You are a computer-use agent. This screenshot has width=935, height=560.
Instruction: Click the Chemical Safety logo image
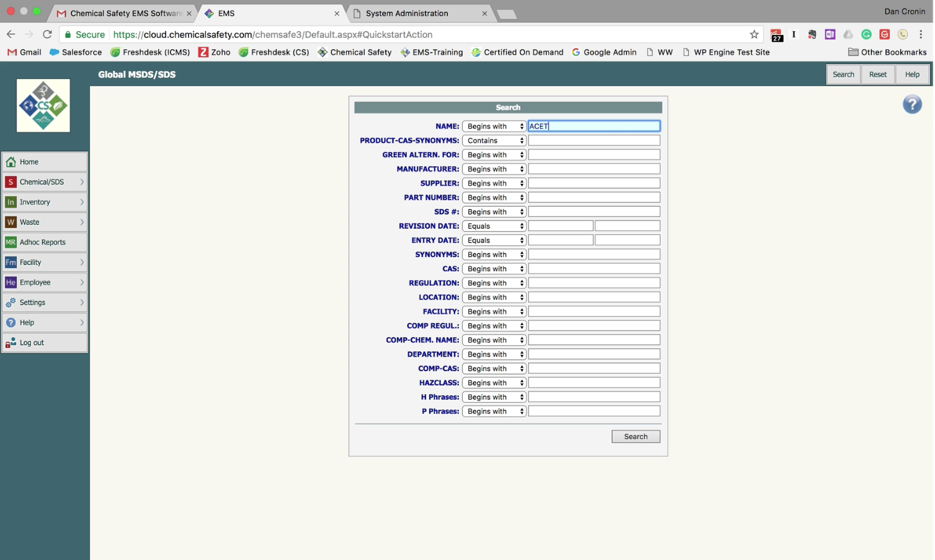click(43, 105)
